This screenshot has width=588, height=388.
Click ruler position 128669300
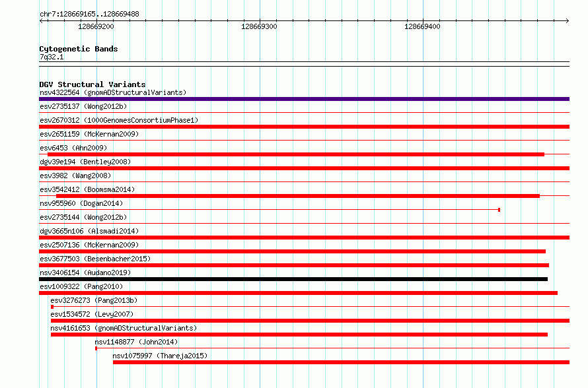259,26
